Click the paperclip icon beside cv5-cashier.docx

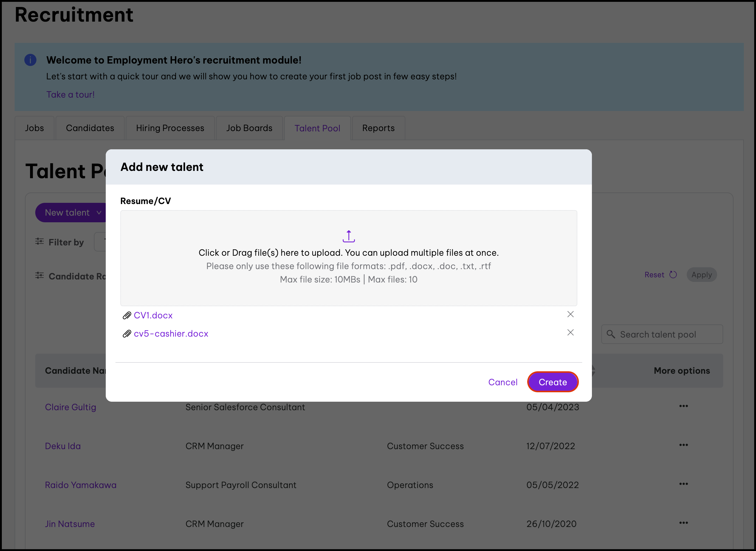click(x=127, y=334)
